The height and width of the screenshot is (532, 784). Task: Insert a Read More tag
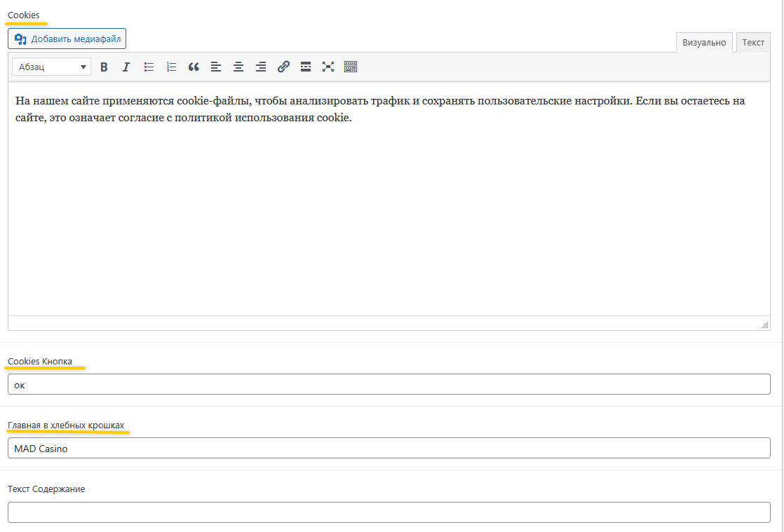(x=306, y=67)
